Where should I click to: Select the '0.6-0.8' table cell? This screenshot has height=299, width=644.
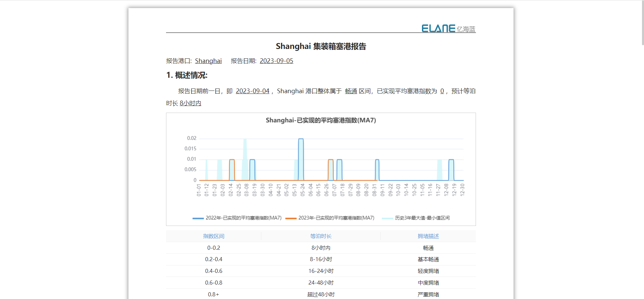click(x=214, y=283)
